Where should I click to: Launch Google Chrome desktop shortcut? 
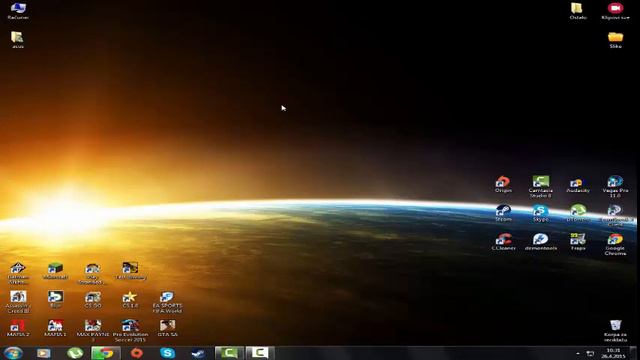tap(615, 244)
